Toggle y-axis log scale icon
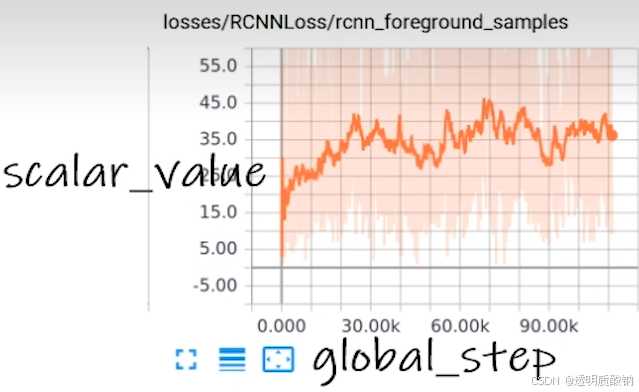Image resolution: width=639 pixels, height=392 pixels. point(232,359)
